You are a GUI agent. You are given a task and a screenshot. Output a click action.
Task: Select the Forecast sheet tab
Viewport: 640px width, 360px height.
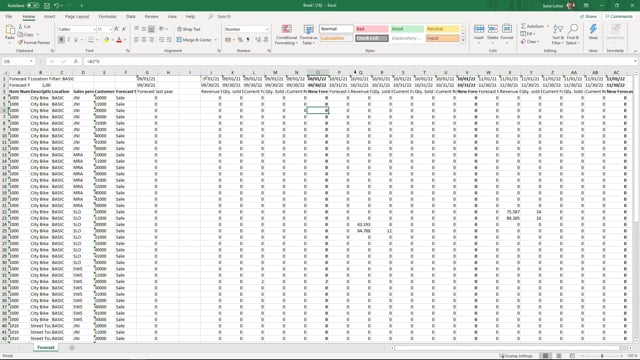point(46,348)
